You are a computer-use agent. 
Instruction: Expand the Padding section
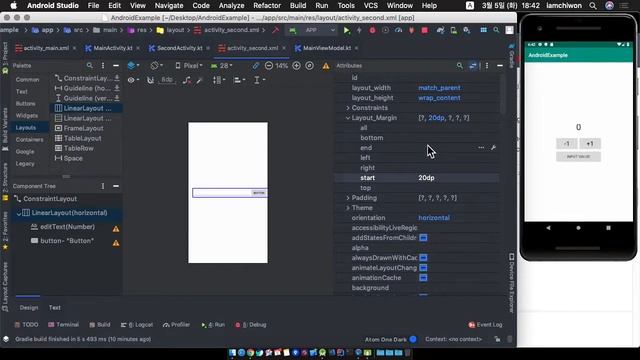(x=348, y=198)
